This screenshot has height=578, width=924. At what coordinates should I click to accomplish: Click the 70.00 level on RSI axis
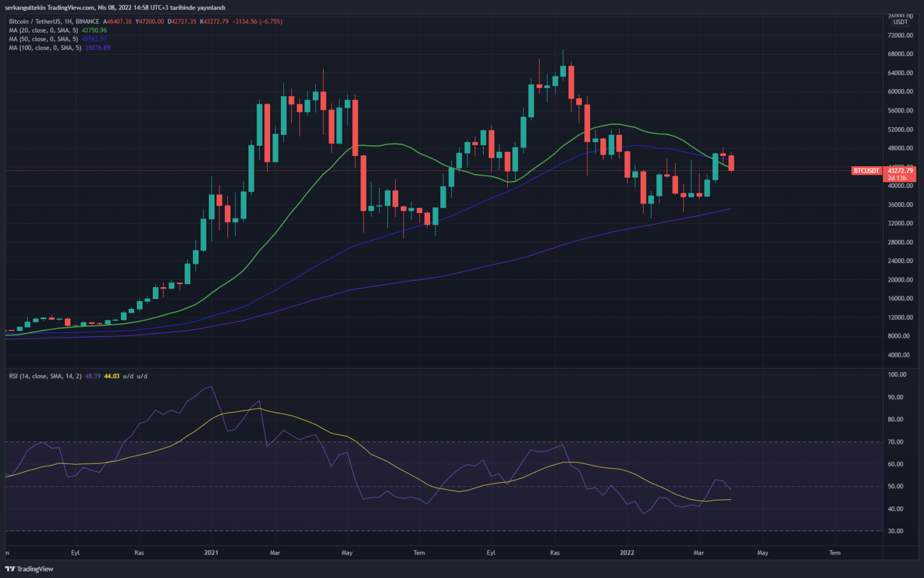coord(896,442)
